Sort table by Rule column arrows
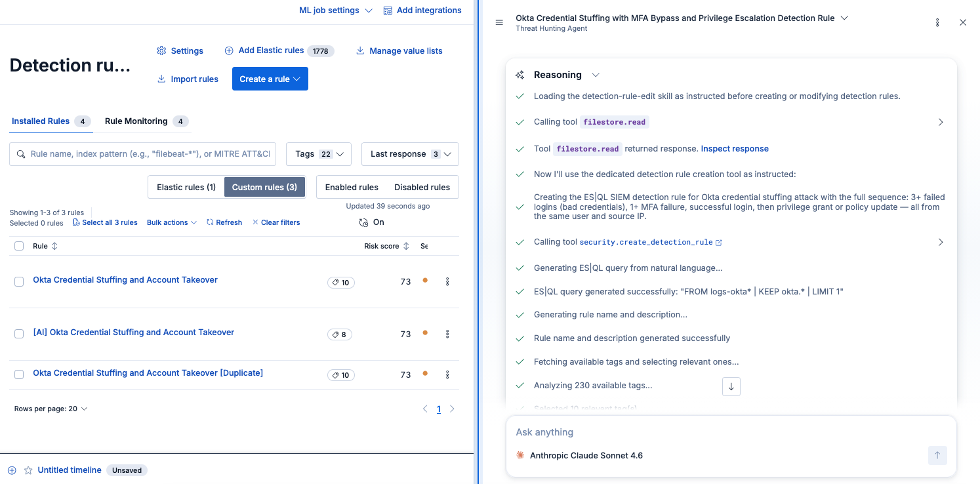 [54, 246]
